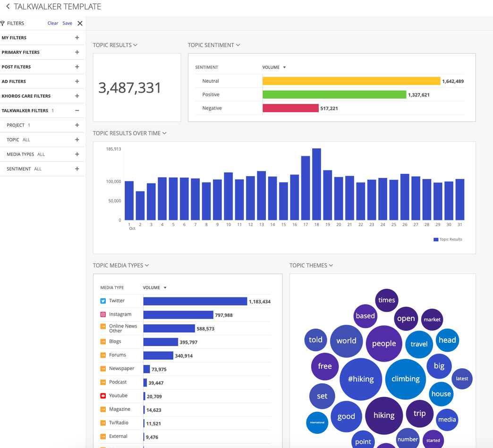Select the people theme bubble
The image size is (493, 448).
coord(384,344)
